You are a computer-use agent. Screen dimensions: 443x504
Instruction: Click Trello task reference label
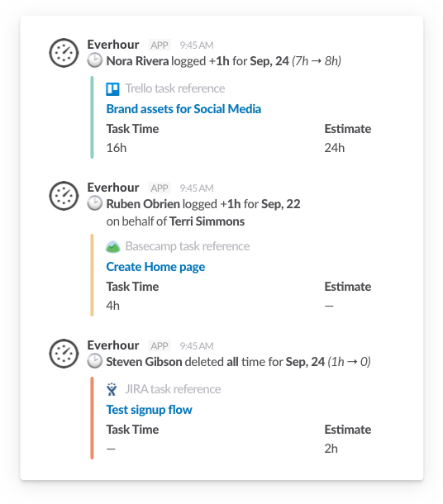(x=175, y=88)
